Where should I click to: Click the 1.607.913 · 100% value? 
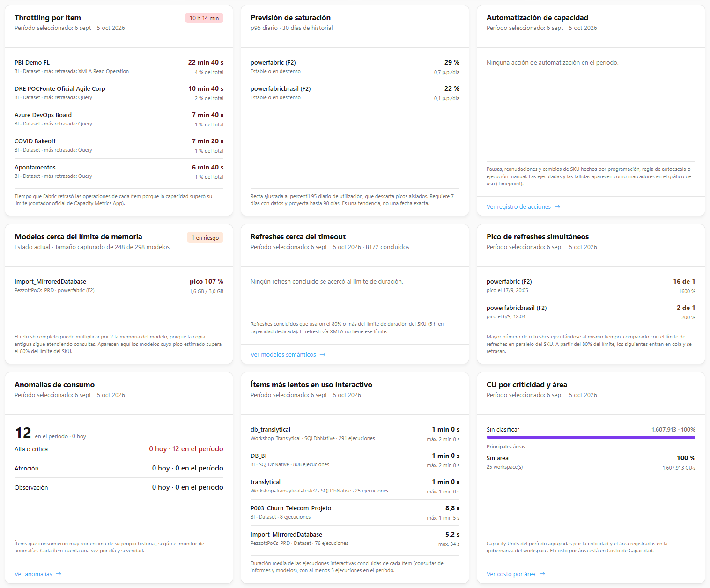point(673,429)
